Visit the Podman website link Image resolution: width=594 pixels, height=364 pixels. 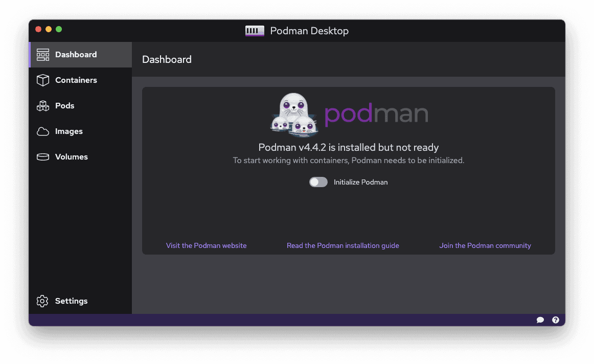[207, 246]
